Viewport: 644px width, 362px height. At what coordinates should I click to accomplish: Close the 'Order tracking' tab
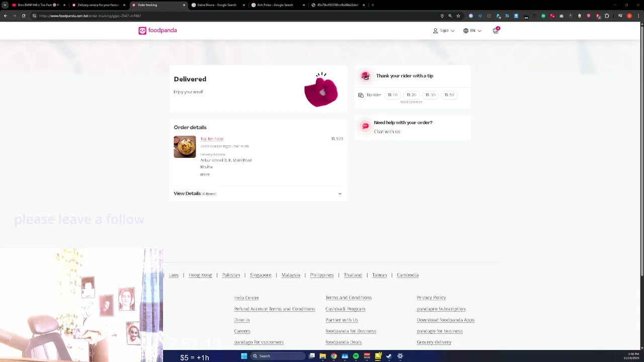(184, 5)
